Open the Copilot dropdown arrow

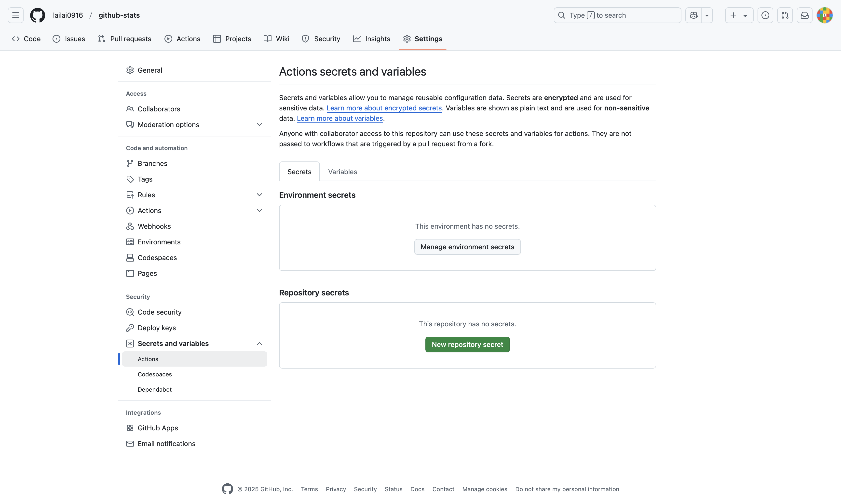tap(707, 15)
